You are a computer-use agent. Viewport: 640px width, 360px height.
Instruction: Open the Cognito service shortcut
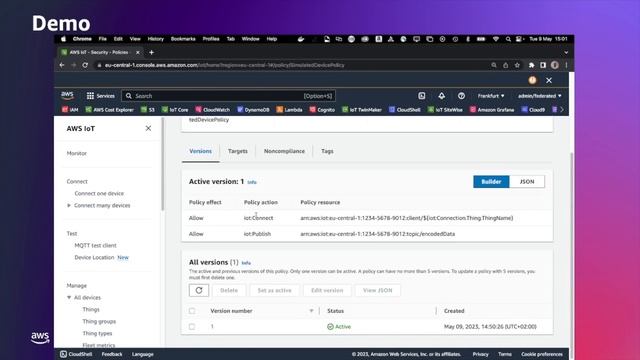[322, 110]
